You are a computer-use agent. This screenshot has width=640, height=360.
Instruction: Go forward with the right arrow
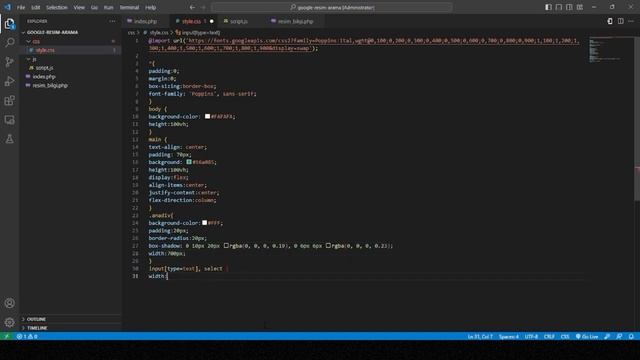(x=204, y=7)
